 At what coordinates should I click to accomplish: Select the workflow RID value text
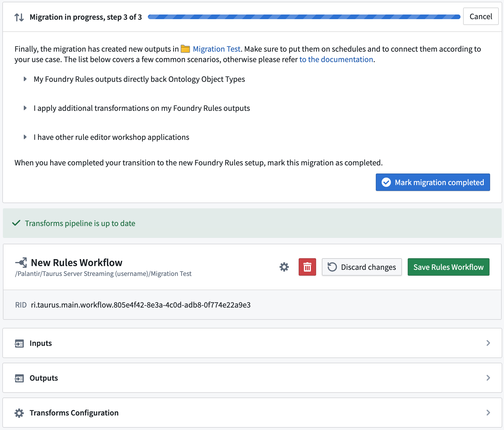click(141, 305)
